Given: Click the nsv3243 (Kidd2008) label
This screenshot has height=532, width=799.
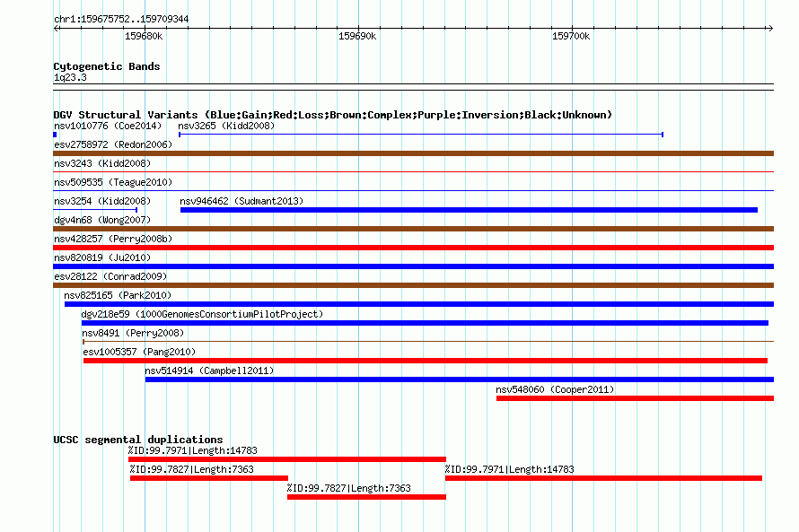Looking at the screenshot, I should [102, 163].
